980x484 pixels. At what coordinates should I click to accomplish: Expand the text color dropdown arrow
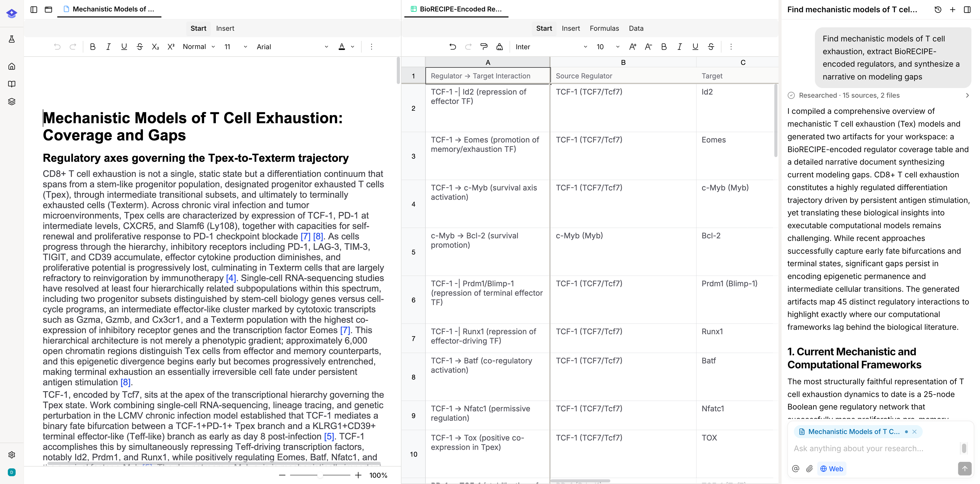click(353, 47)
